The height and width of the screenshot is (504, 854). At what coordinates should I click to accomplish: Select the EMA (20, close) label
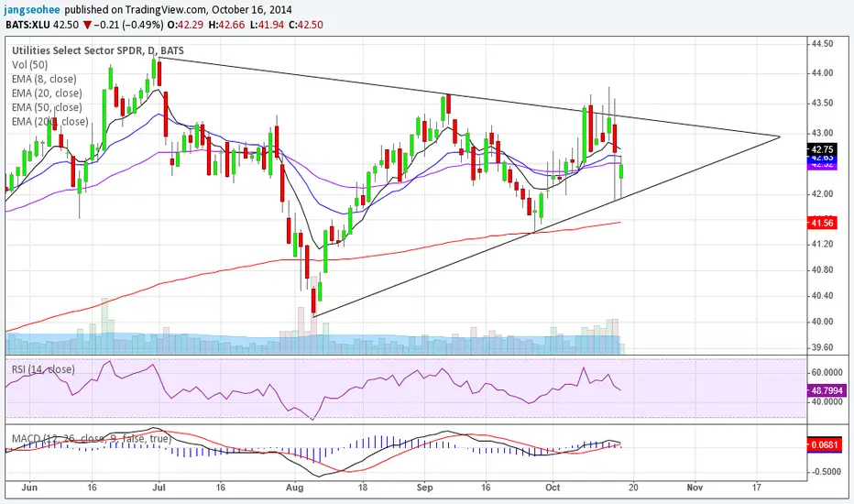click(x=47, y=93)
